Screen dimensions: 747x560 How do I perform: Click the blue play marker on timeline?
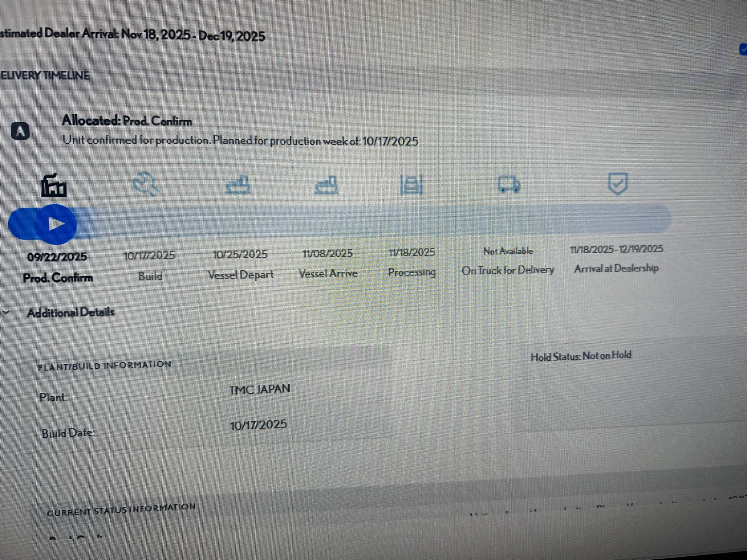56,224
